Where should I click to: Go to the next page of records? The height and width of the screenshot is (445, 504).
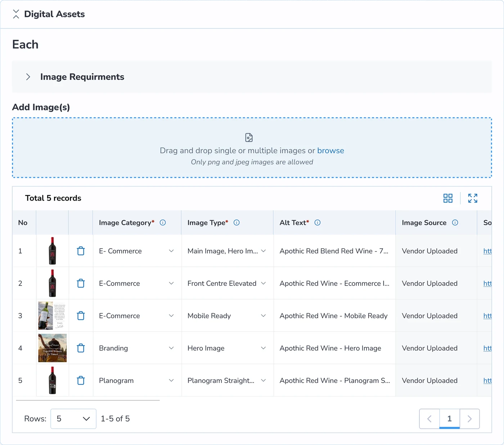[x=469, y=419]
